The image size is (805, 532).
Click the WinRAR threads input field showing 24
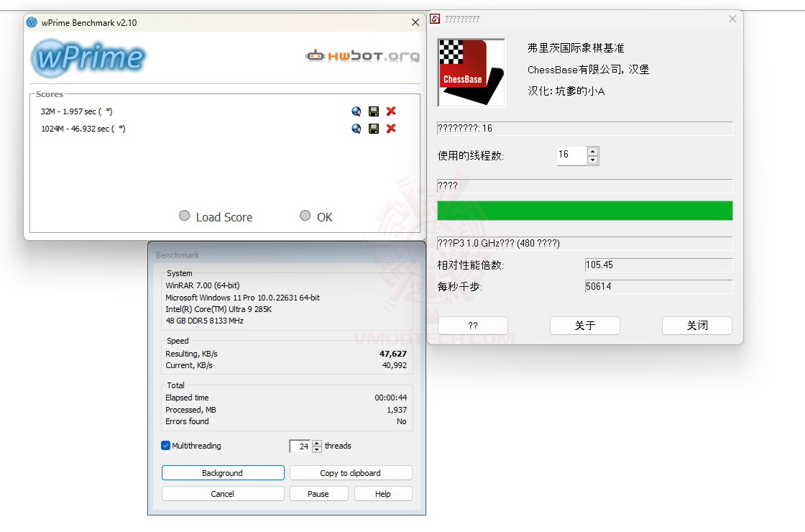[x=301, y=446]
